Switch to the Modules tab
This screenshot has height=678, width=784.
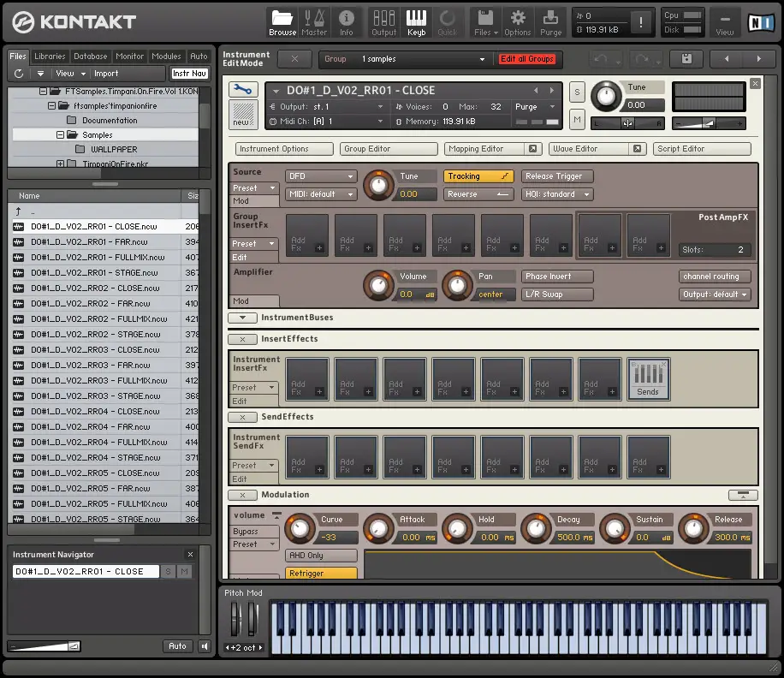tap(166, 56)
